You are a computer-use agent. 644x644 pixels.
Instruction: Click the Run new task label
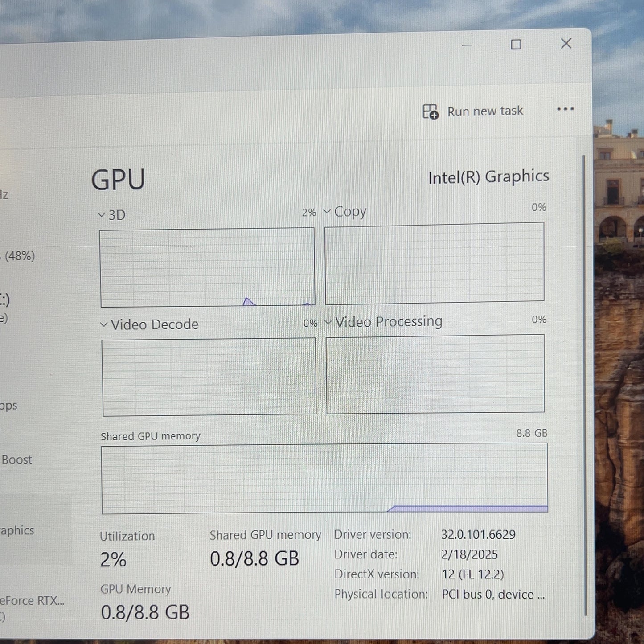pyautogui.click(x=485, y=111)
